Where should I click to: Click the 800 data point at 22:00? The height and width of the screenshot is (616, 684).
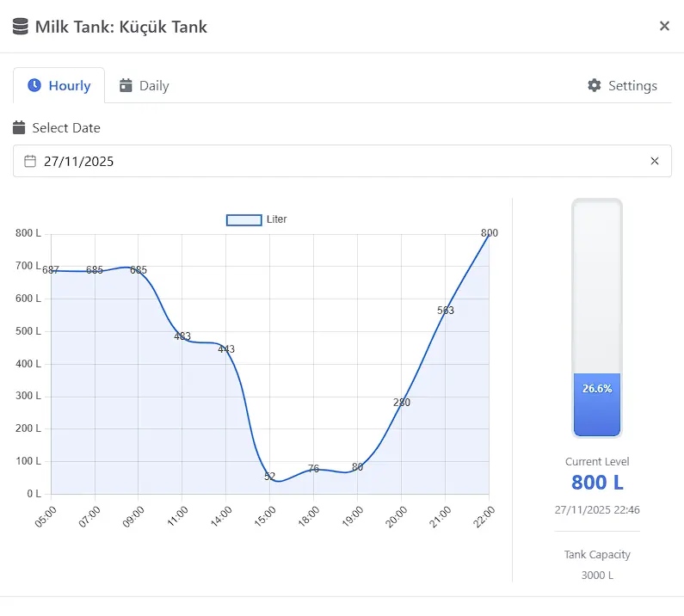coord(489,234)
